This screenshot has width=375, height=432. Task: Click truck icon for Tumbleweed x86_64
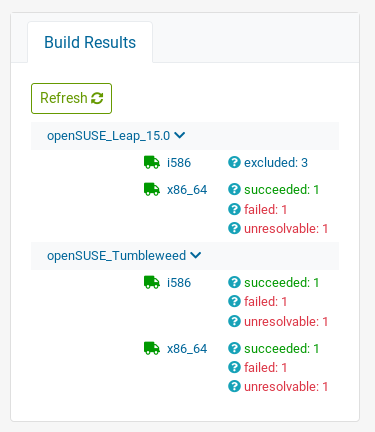point(152,348)
